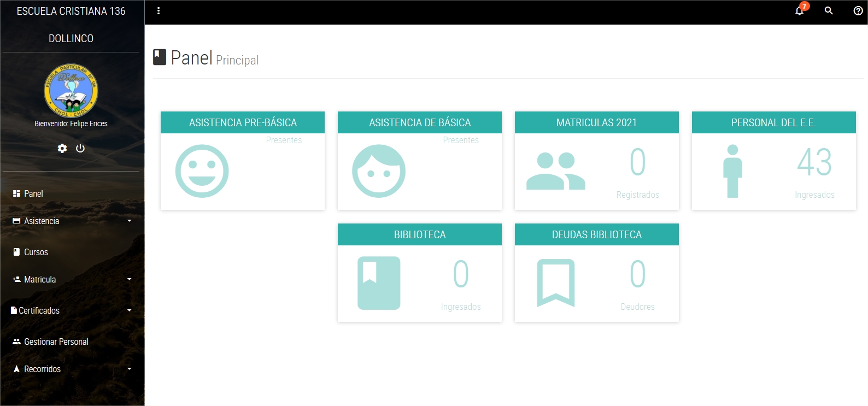This screenshot has height=406, width=868.
Task: Open the notifications bell icon
Action: coord(800,11)
